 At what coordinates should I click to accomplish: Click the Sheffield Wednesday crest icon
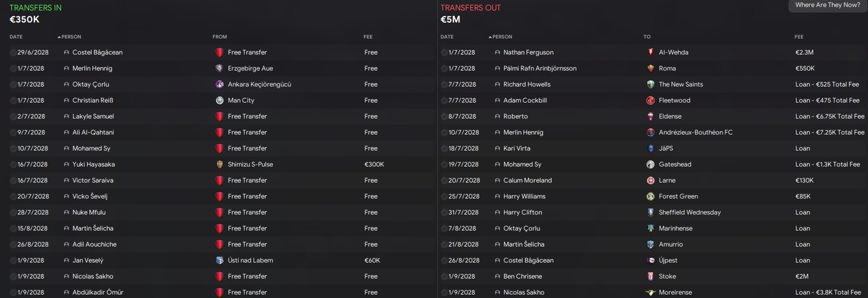[x=650, y=212]
